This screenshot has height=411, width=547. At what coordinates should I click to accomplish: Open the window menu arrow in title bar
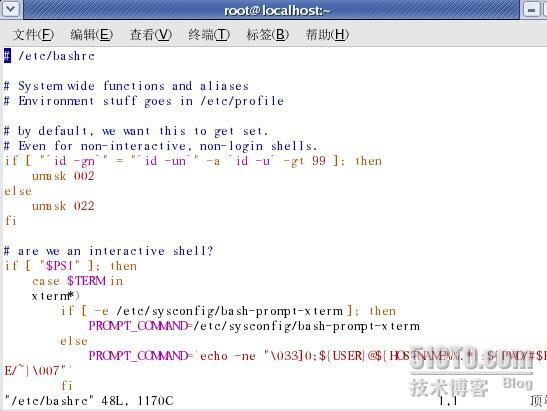coord(11,9)
